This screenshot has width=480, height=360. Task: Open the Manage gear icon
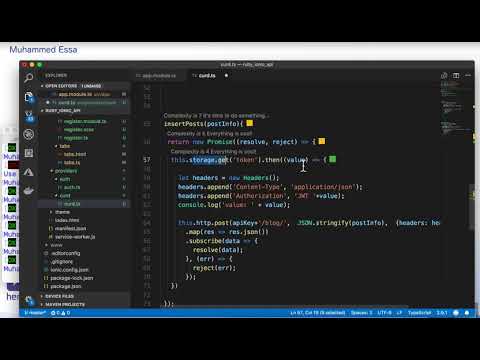click(29, 300)
